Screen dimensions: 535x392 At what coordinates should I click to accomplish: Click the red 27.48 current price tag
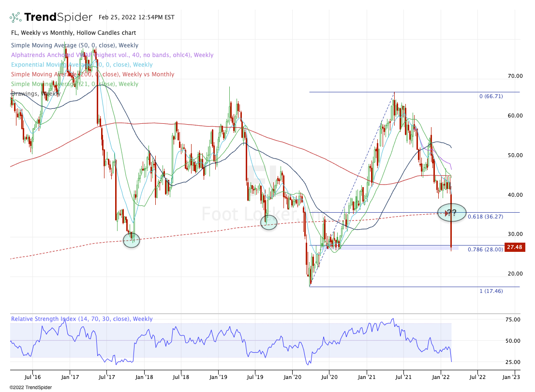click(x=515, y=247)
